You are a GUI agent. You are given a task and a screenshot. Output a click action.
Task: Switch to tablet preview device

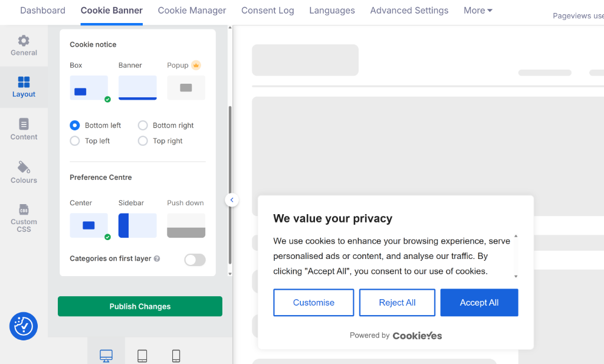142,356
